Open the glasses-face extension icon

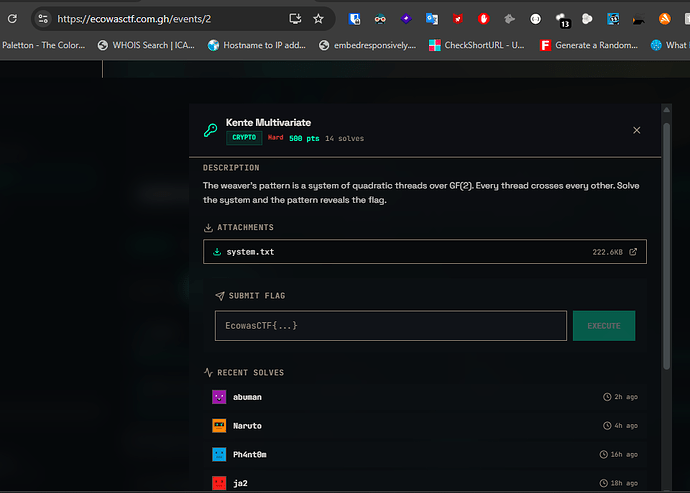tap(380, 19)
